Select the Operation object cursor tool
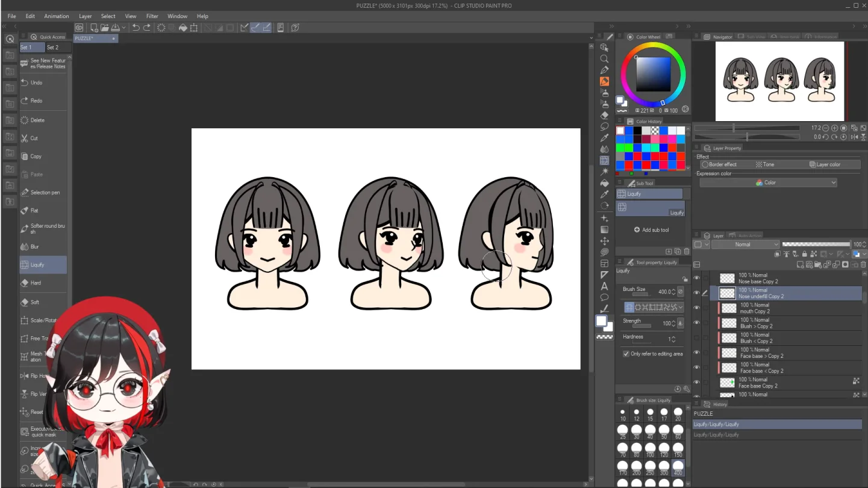 (604, 47)
